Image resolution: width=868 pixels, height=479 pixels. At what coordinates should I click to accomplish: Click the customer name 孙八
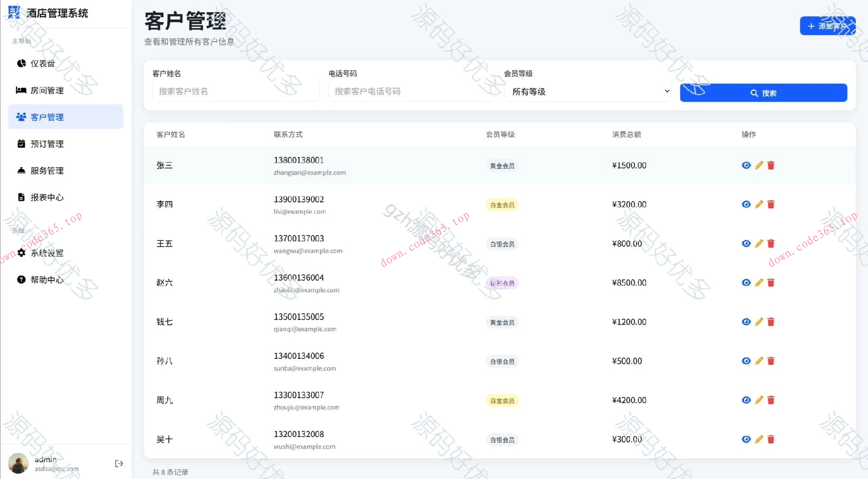[165, 361]
